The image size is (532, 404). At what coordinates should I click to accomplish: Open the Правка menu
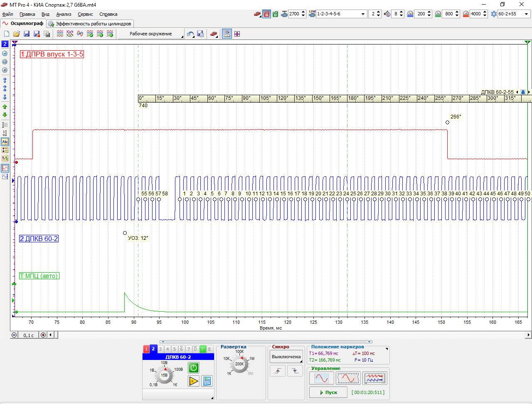point(27,14)
